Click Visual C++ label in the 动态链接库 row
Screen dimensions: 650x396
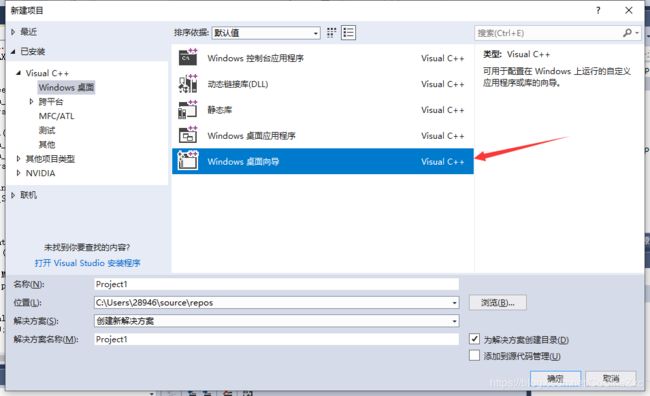click(x=443, y=84)
